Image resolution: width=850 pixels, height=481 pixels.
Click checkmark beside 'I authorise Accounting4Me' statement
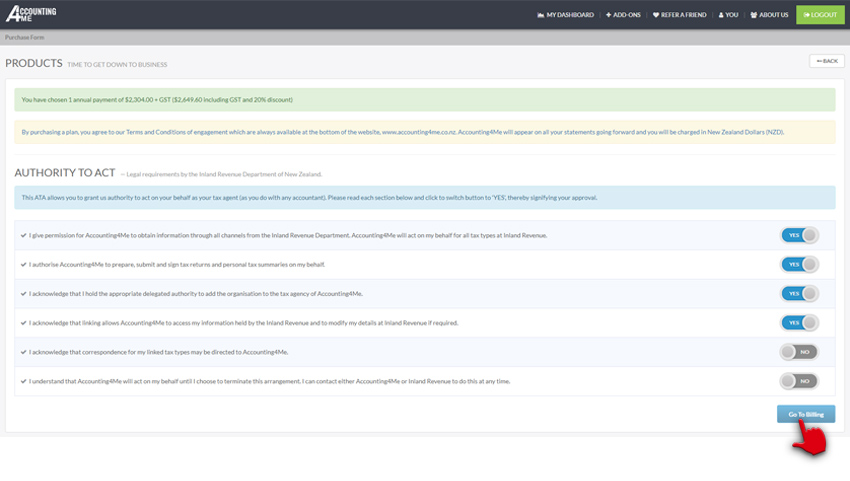pyautogui.click(x=23, y=265)
